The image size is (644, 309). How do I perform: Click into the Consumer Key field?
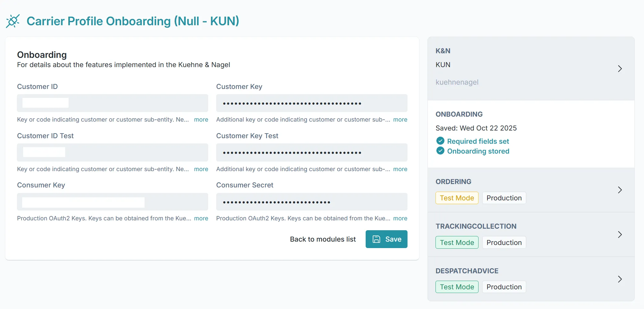(112, 202)
